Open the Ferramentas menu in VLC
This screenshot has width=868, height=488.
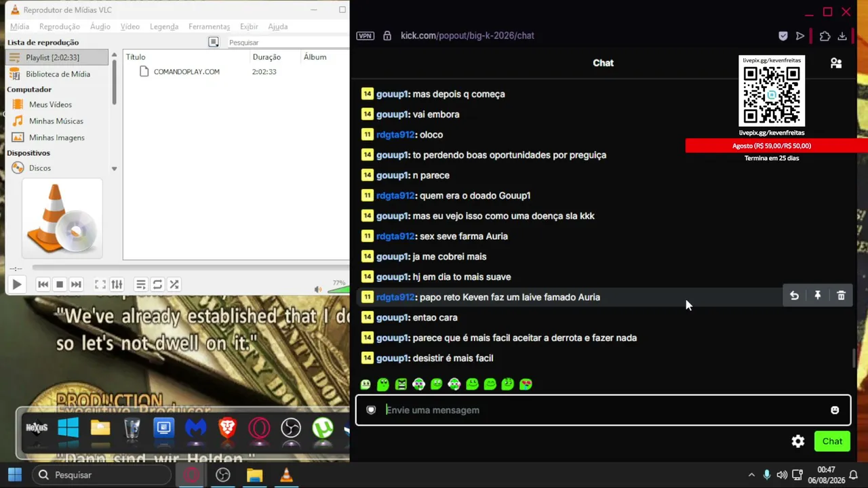point(210,26)
